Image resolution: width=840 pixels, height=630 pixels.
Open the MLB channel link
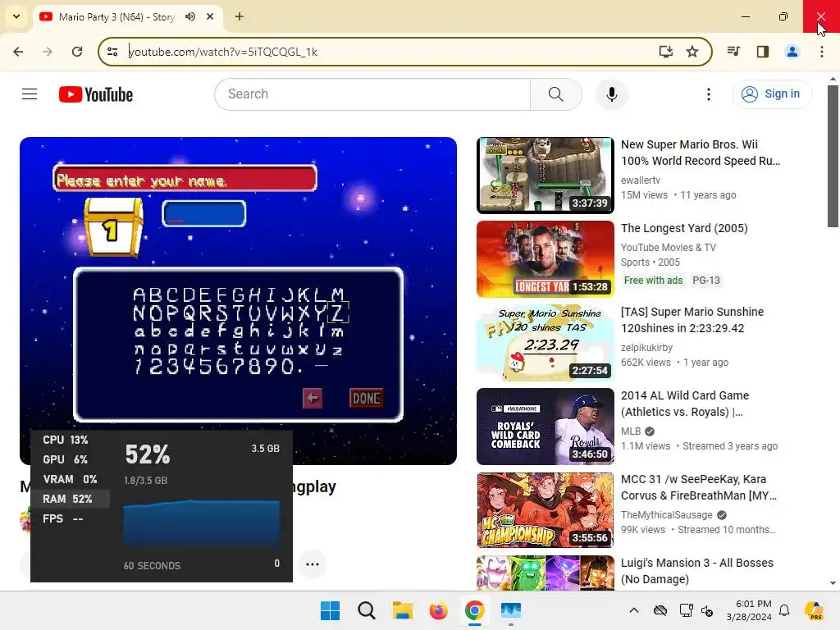pyautogui.click(x=631, y=431)
